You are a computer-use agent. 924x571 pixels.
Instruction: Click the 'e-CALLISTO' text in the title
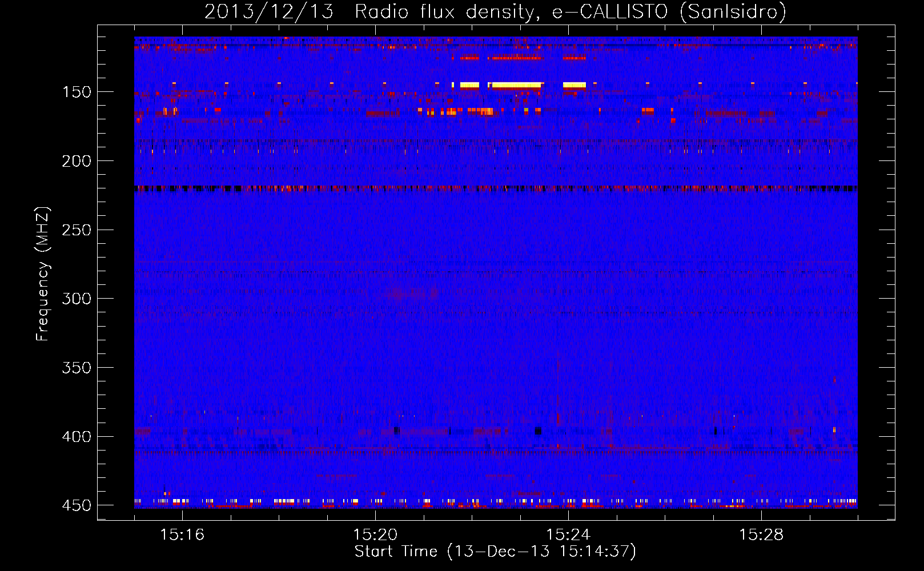tap(609, 11)
